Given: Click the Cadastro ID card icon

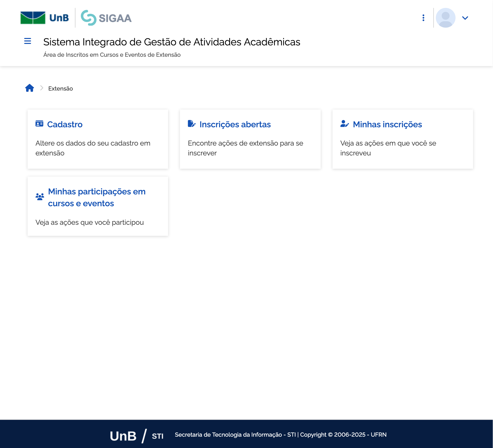Looking at the screenshot, I should click(39, 124).
